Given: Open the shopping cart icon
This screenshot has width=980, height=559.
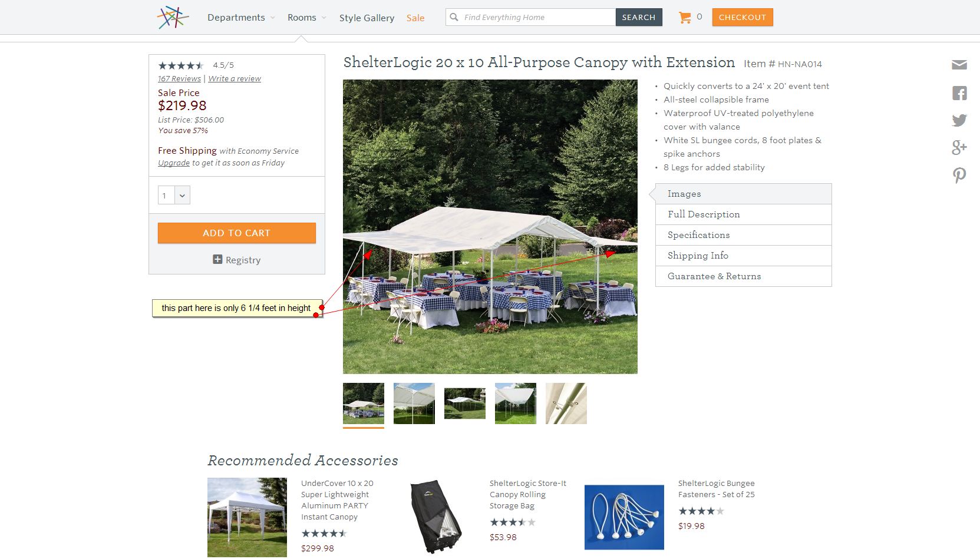Looking at the screenshot, I should 685,18.
